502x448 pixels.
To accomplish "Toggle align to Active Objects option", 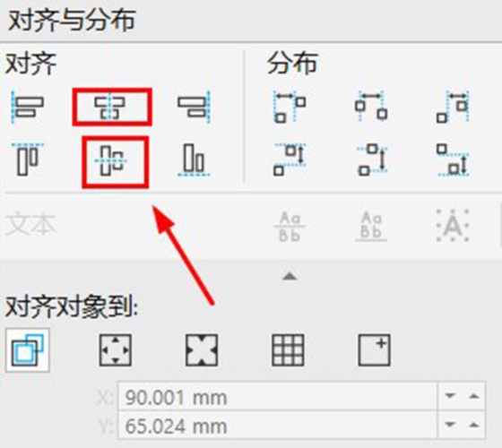I will pos(28,350).
